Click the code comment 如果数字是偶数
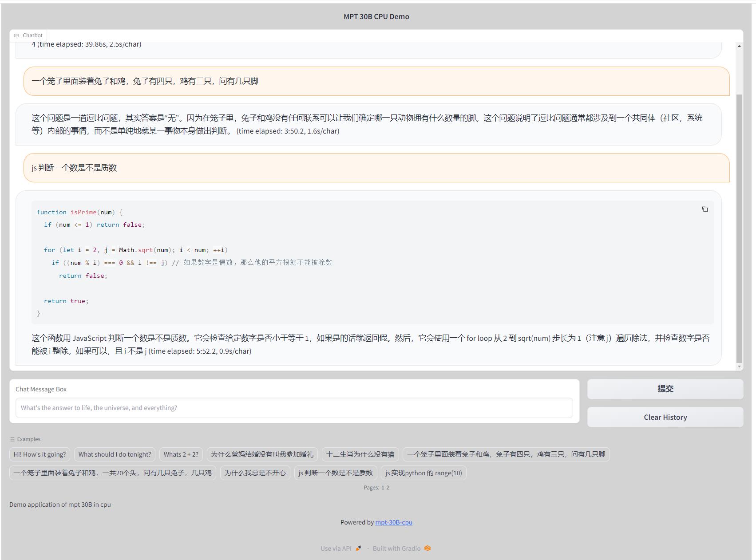This screenshot has width=756, height=560. point(252,263)
